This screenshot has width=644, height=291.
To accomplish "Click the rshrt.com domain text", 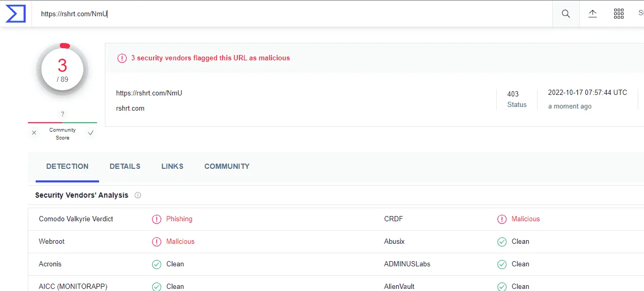I will tap(130, 109).
